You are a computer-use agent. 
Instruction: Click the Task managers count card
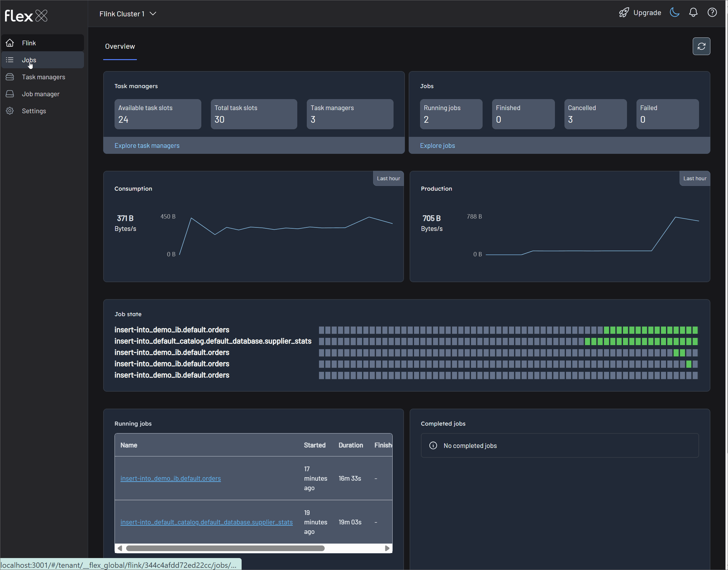coord(350,114)
